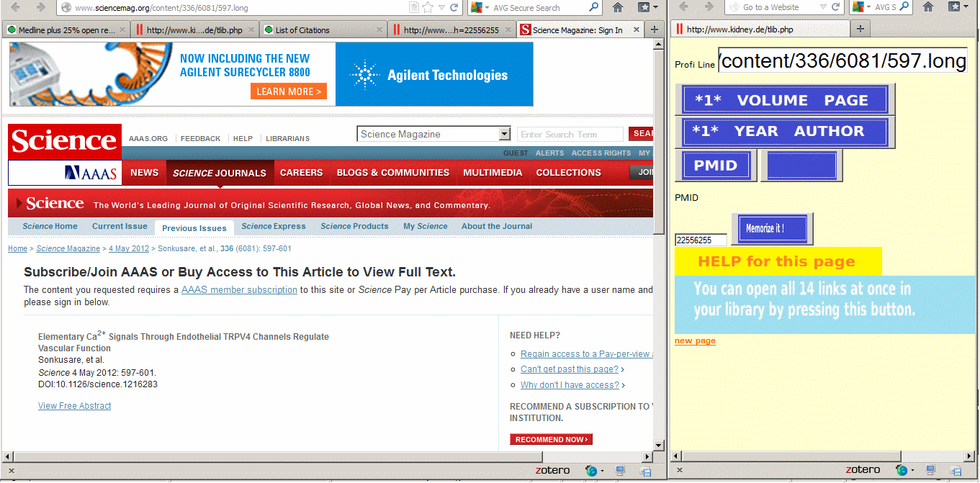The image size is (980, 483).
Task: Click the Zotero icon in left status bar
Action: 552,470
